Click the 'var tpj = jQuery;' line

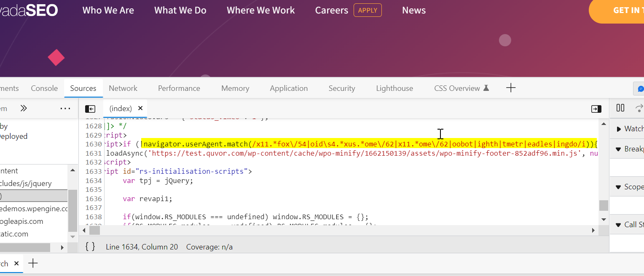(158, 180)
